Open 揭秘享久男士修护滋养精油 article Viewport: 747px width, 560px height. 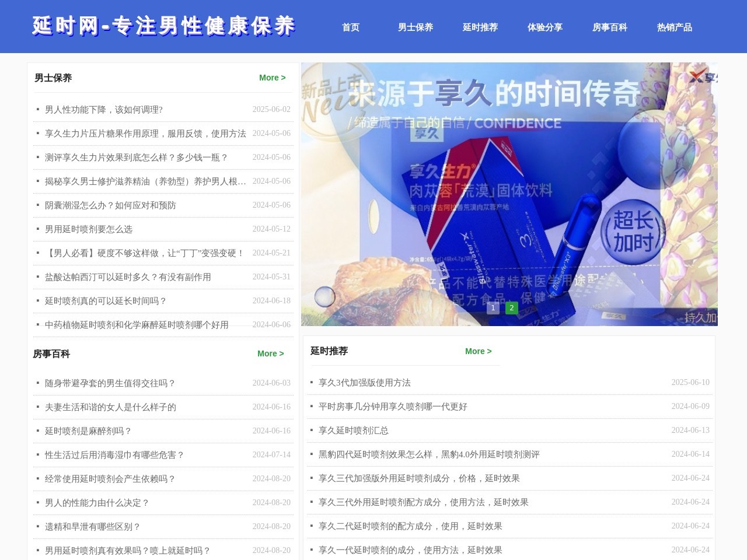tap(145, 181)
